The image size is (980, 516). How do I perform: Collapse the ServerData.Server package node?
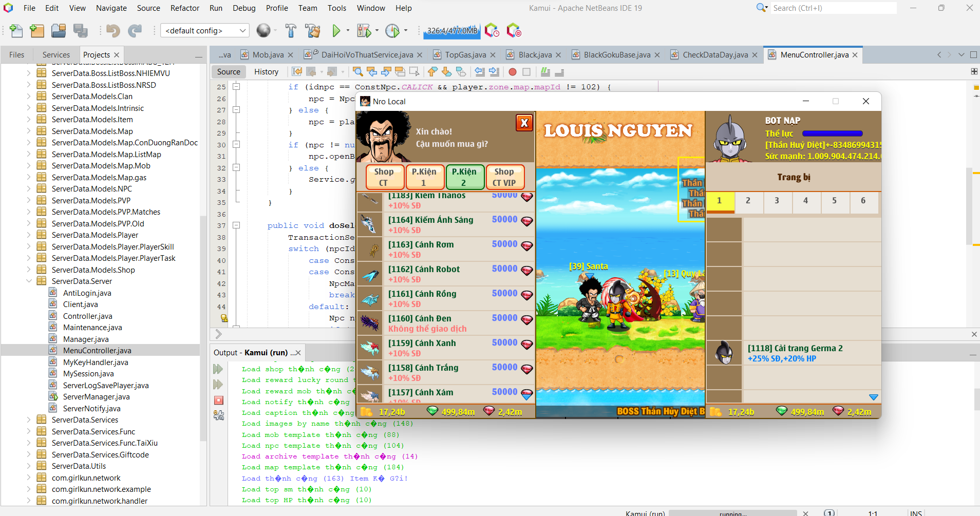tap(29, 281)
